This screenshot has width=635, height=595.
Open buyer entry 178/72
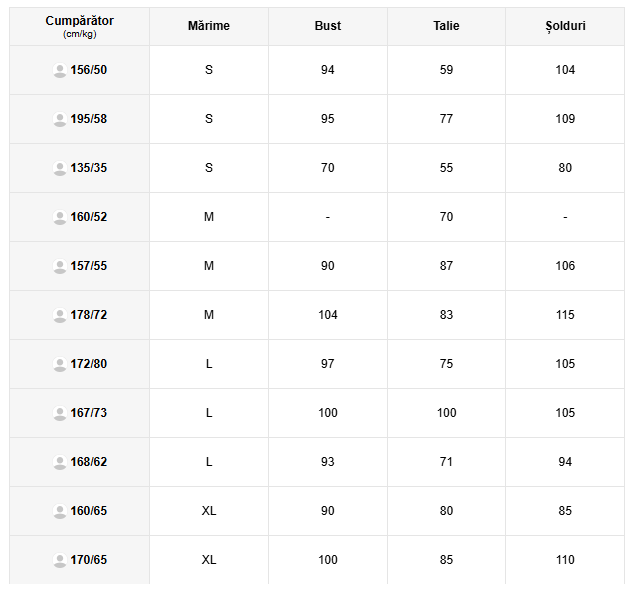click(89, 315)
